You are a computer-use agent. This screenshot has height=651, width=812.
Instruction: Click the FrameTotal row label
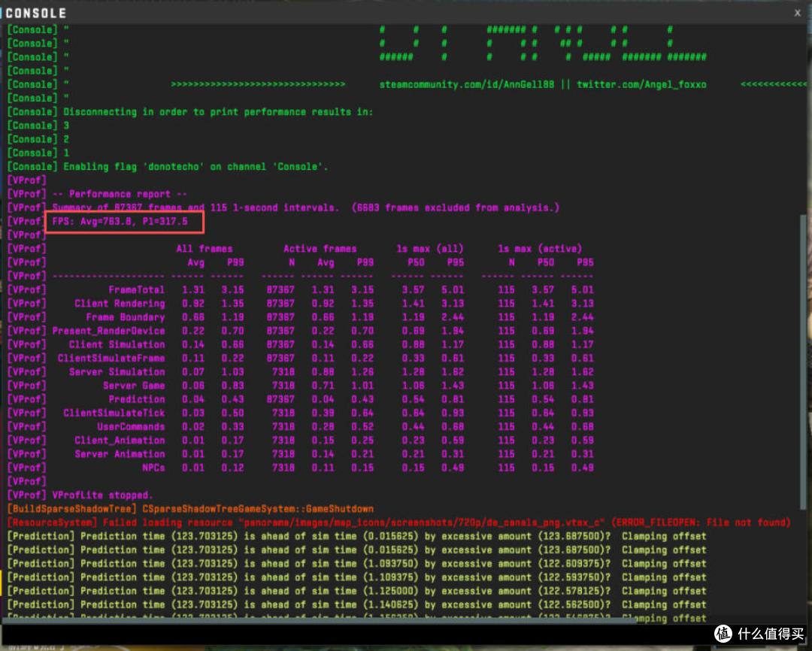pyautogui.click(x=137, y=290)
